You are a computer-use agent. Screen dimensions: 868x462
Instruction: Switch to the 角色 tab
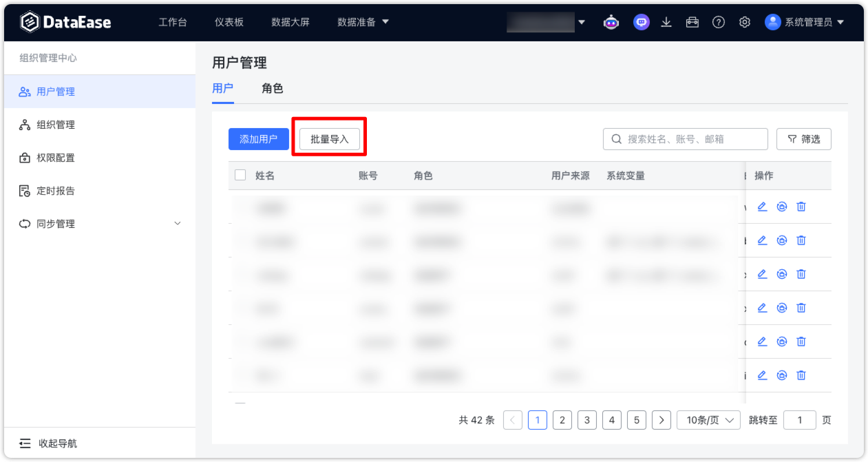[x=273, y=88]
